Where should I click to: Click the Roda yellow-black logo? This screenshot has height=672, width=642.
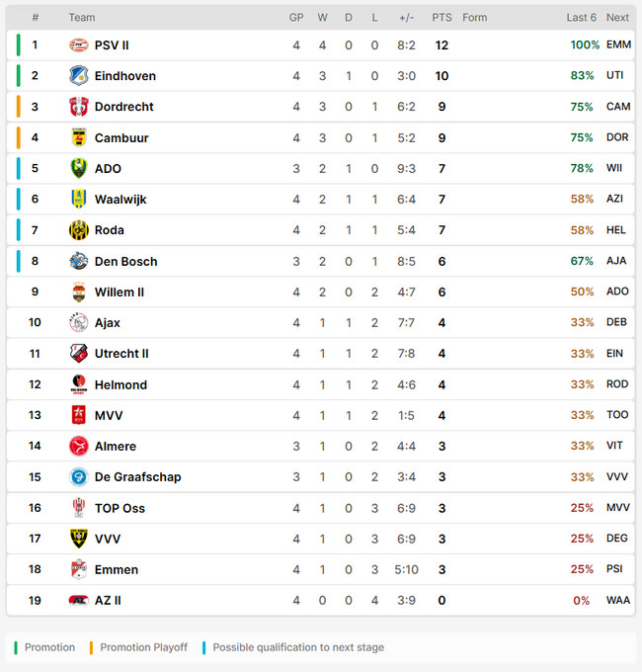79,230
